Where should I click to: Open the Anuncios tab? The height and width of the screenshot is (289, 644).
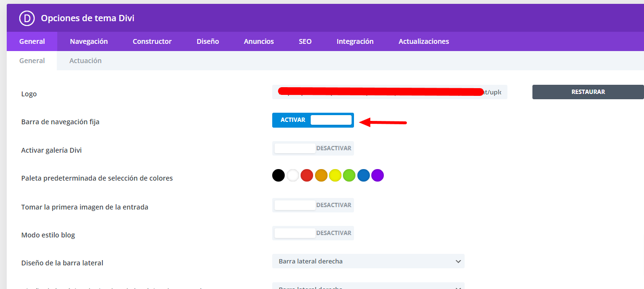tap(259, 41)
